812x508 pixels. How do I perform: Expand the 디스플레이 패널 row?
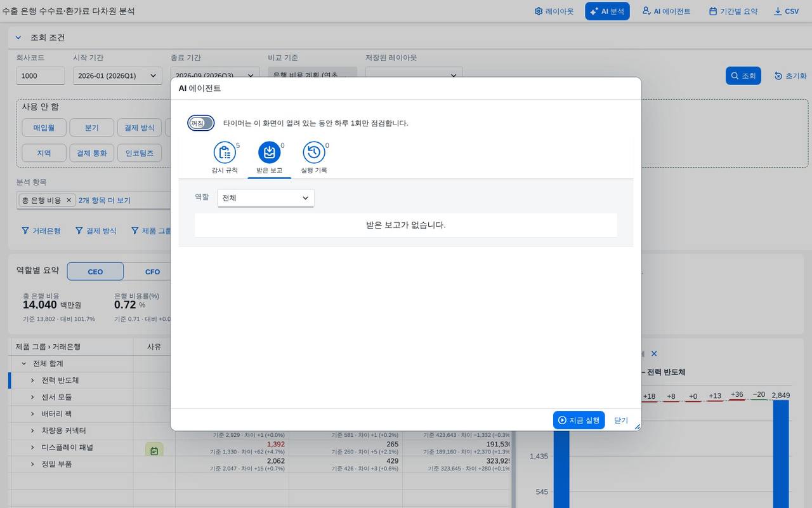tap(33, 447)
